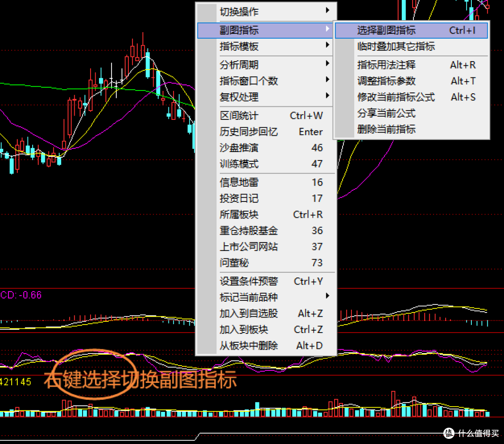504x444 pixels.
Task: Expand arrow beside 副图指标
Action: click(328, 28)
